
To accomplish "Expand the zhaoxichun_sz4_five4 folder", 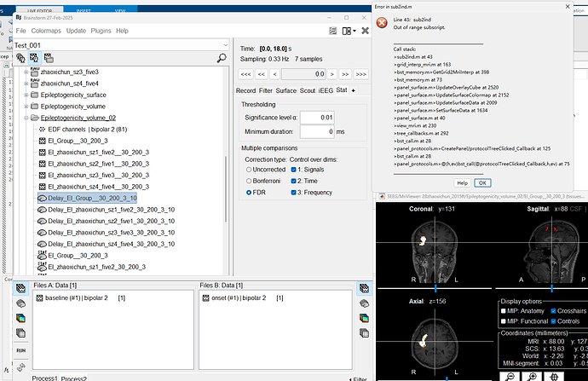I will coord(26,84).
